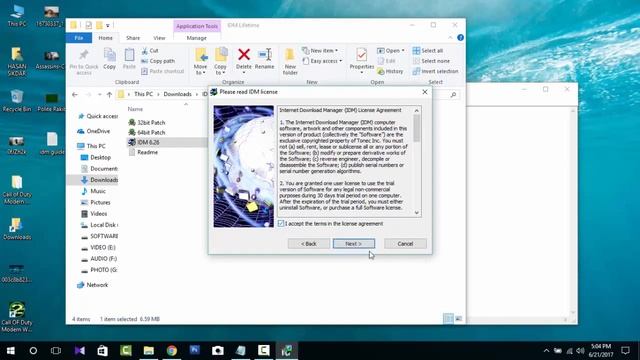Click the Back arrow in Explorer navigation

coord(75,94)
